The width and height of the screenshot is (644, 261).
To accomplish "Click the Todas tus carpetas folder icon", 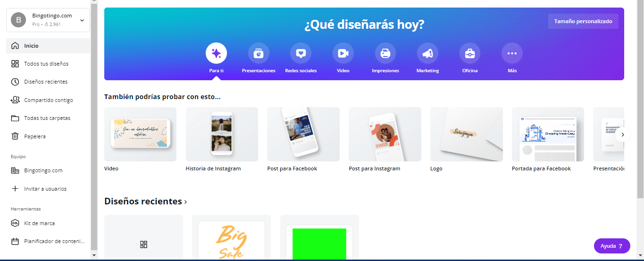I will tap(15, 118).
